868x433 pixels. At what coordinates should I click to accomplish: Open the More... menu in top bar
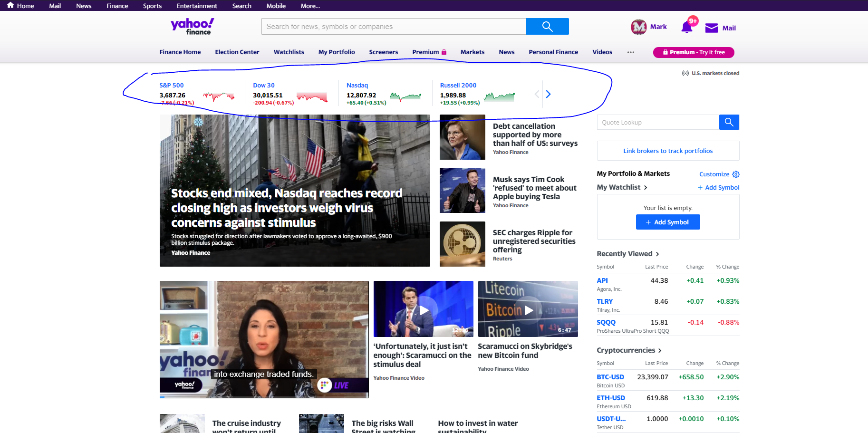pos(310,6)
